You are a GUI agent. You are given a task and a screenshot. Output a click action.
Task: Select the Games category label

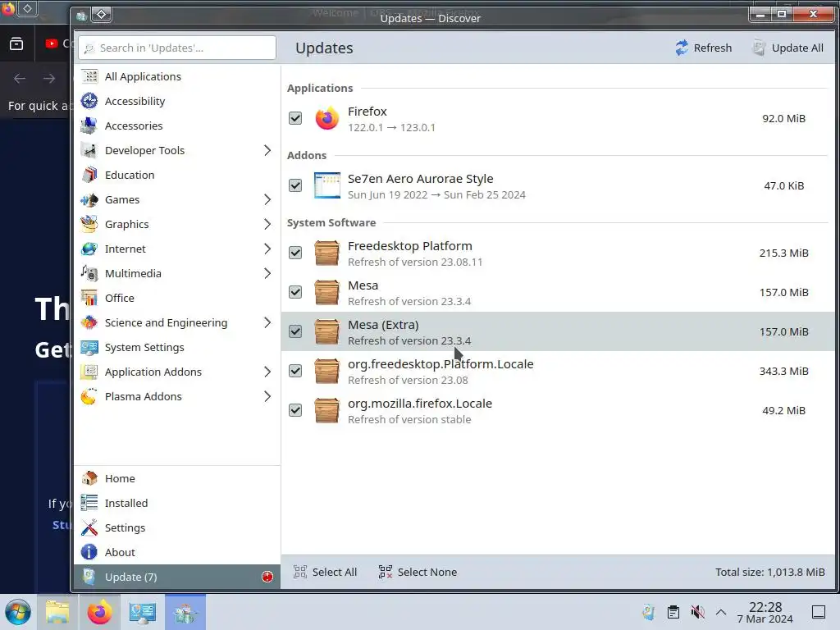[122, 200]
